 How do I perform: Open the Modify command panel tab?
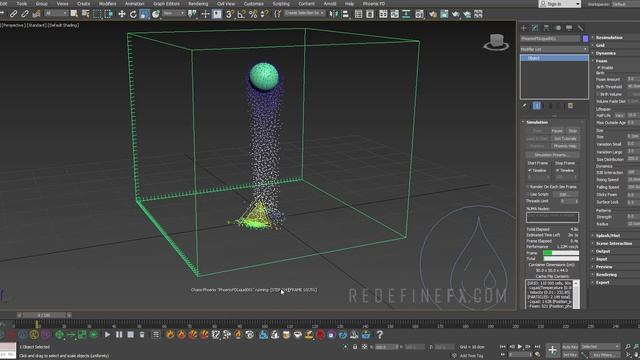[x=535, y=28]
